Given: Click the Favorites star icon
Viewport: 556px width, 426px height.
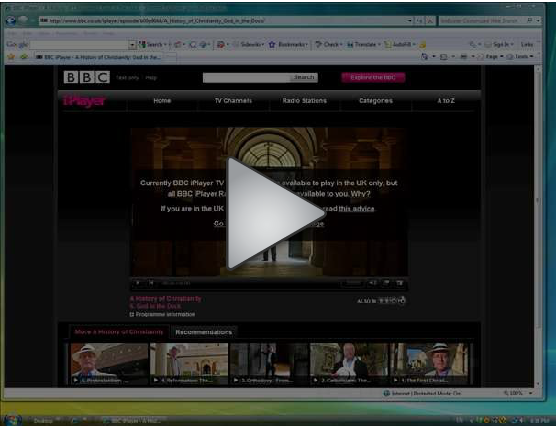Looking at the screenshot, I should tap(11, 57).
